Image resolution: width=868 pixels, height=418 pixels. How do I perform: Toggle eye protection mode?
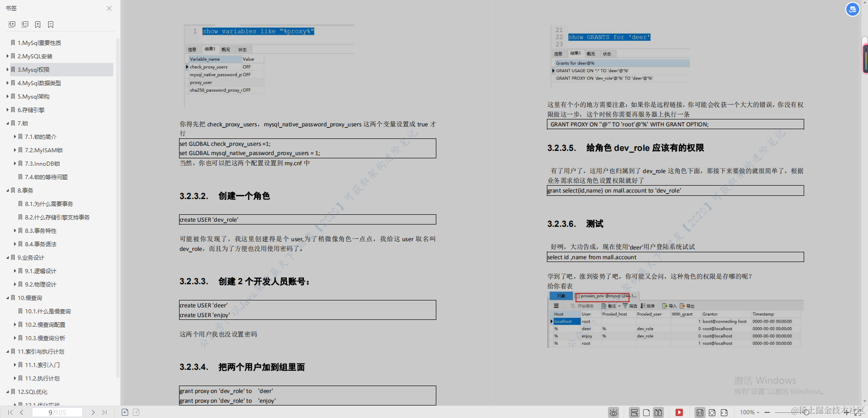614,412
